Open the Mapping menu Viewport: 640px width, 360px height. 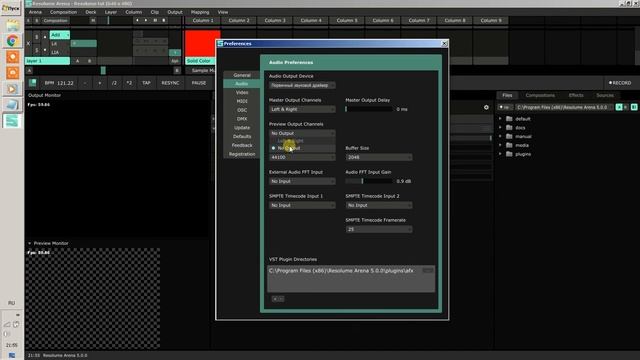200,12
